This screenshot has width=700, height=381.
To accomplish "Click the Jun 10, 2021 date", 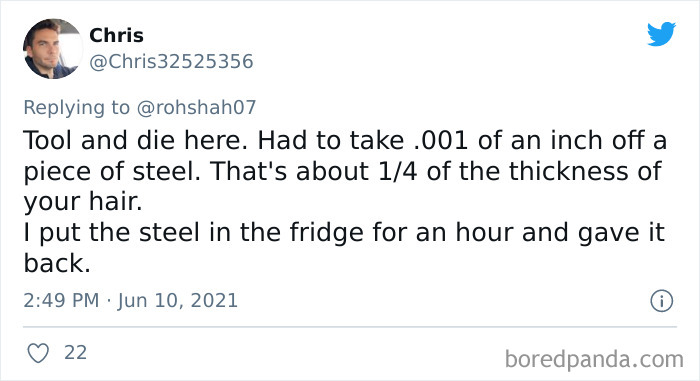I will point(177,301).
